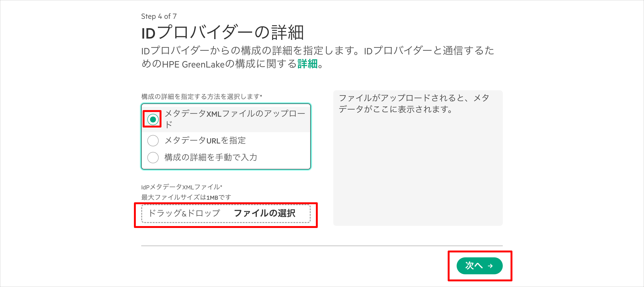Click the 最大ファイルサイズは1MBです note
644x287 pixels.
tap(186, 197)
